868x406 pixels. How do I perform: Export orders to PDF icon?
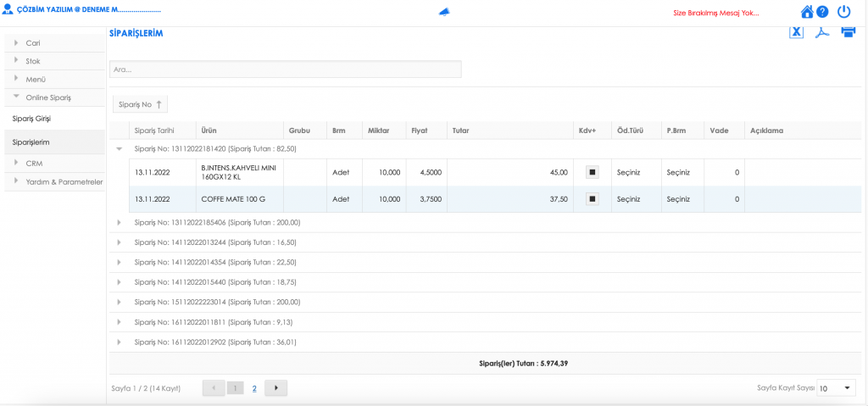pyautogui.click(x=821, y=32)
